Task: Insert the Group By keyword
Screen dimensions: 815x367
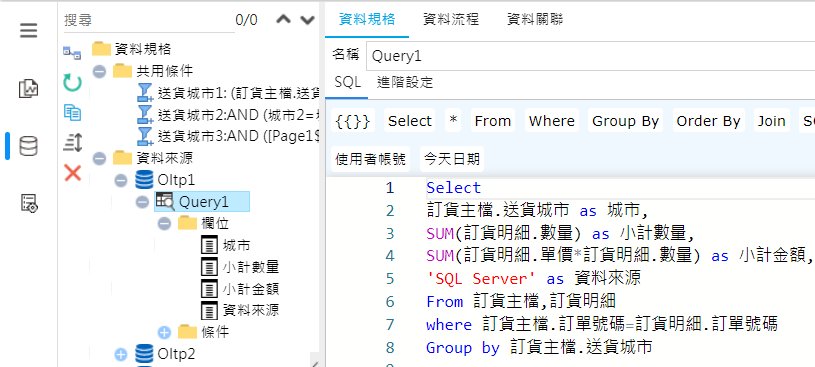Action: click(x=625, y=121)
